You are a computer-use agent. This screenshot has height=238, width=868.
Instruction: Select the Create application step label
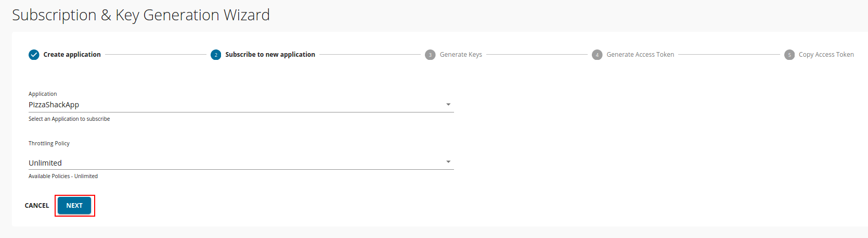[x=72, y=55]
